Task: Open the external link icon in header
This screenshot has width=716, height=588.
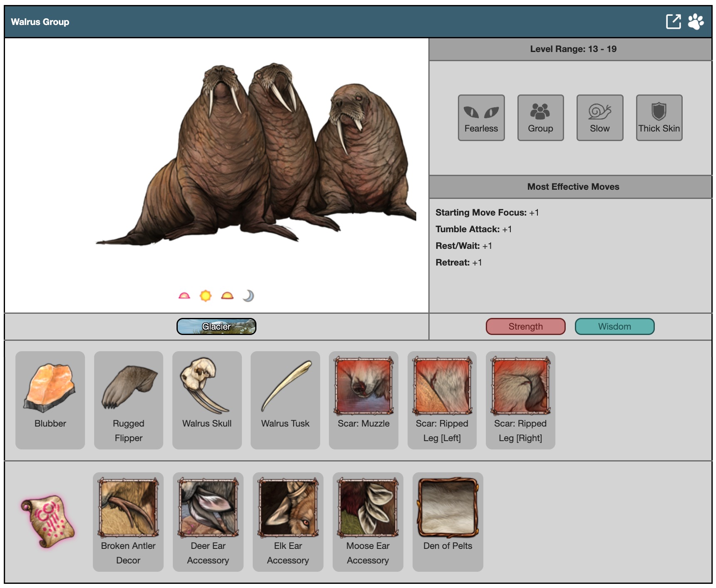Action: click(x=673, y=22)
